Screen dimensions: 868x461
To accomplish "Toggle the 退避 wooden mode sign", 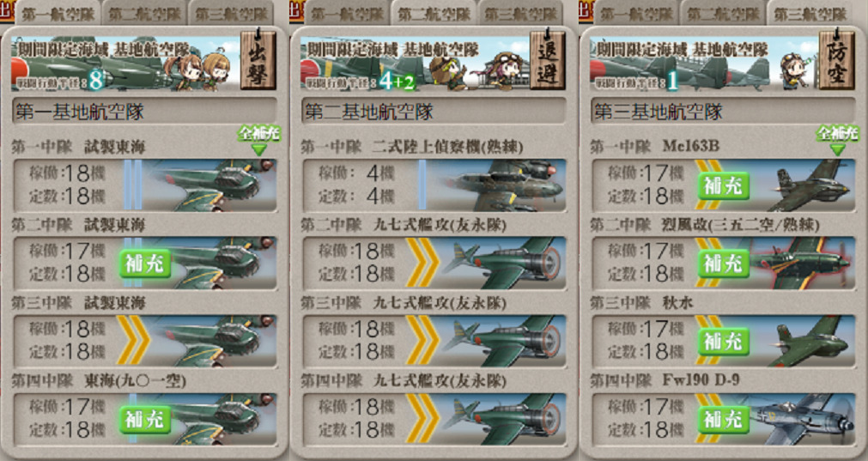I will (548, 60).
